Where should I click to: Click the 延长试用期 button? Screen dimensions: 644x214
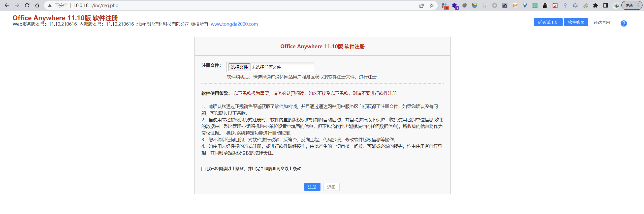[x=548, y=22]
